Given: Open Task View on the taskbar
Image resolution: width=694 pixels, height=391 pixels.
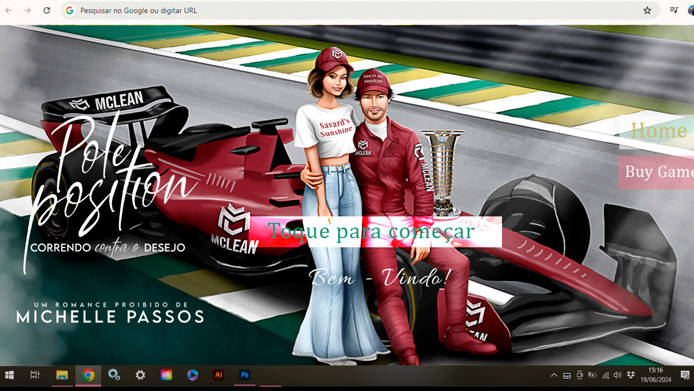Looking at the screenshot, I should 35,376.
